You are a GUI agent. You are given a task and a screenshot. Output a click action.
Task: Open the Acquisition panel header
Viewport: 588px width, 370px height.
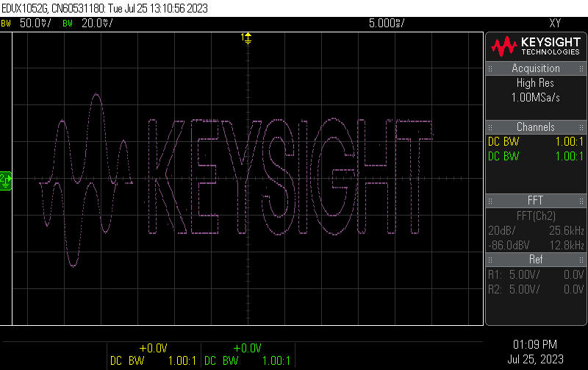coord(536,68)
